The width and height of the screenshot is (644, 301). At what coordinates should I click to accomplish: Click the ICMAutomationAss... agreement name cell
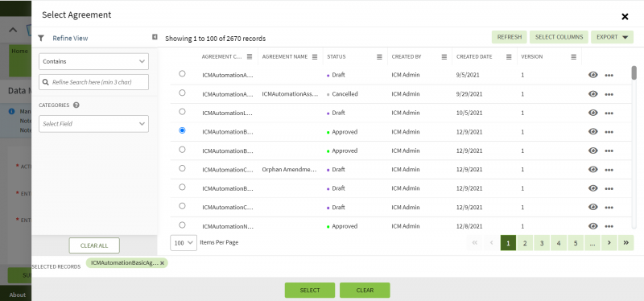290,94
